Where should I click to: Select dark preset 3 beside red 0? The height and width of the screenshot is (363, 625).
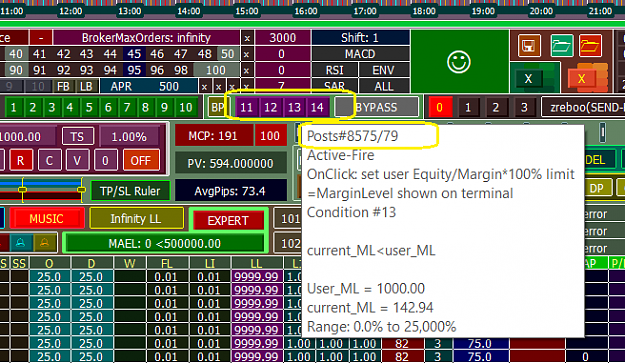(524, 108)
